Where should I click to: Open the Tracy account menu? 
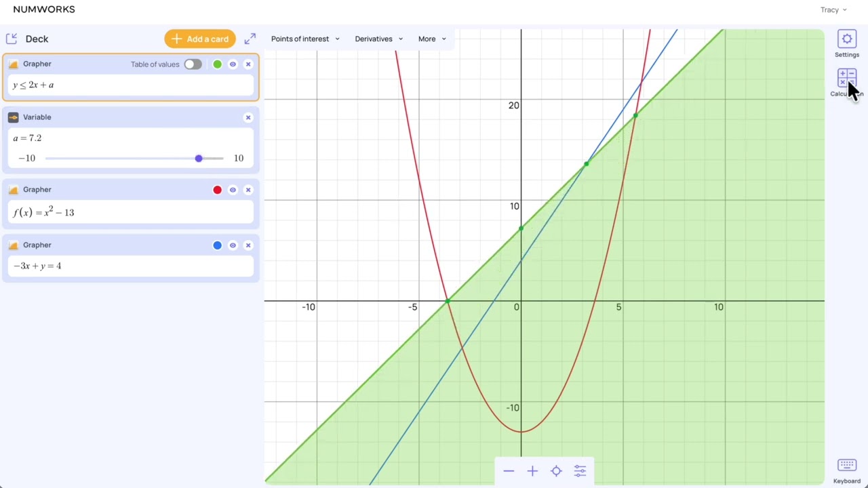click(833, 9)
